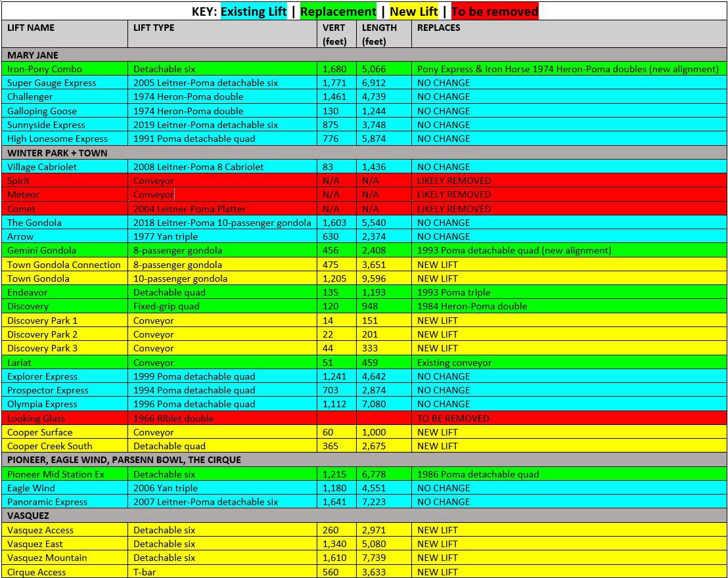728x578 pixels.
Task: Click the WINTER PARK + TOWN section row
Action: [364, 153]
